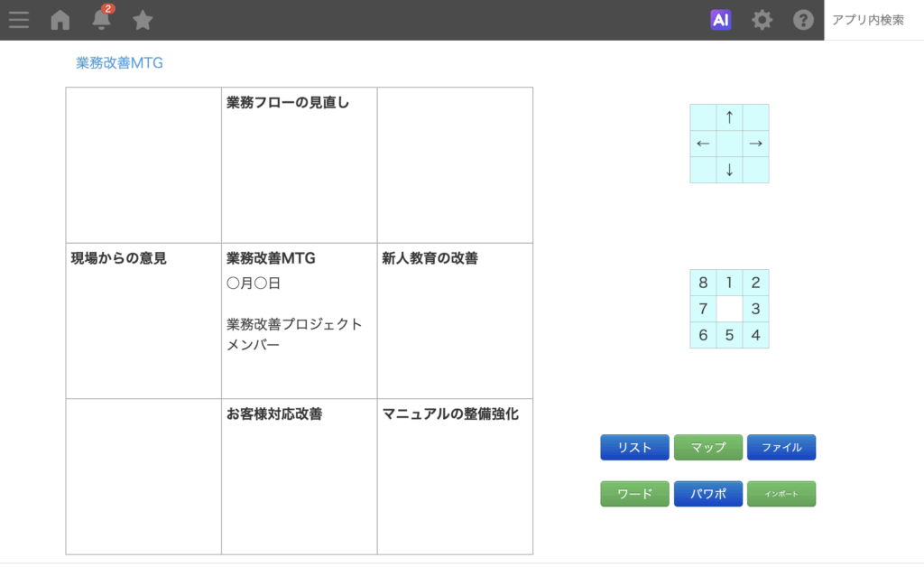Image resolution: width=924 pixels, height=567 pixels.
Task: Click the ワード export button
Action: pyautogui.click(x=634, y=494)
